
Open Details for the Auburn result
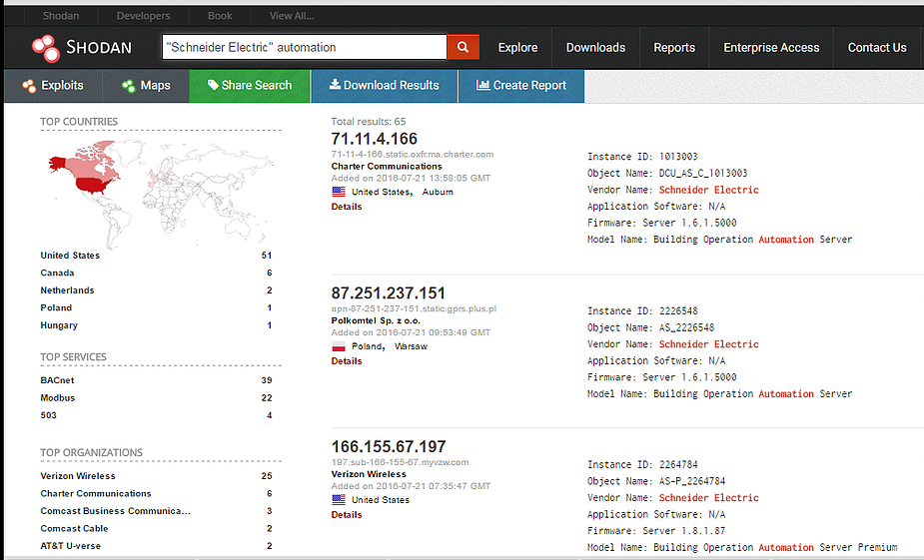coord(347,207)
